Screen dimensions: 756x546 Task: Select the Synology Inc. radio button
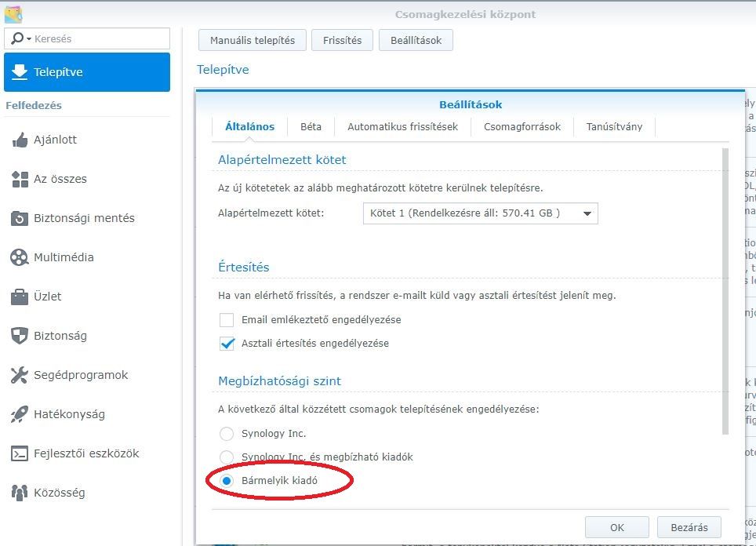pyautogui.click(x=227, y=434)
